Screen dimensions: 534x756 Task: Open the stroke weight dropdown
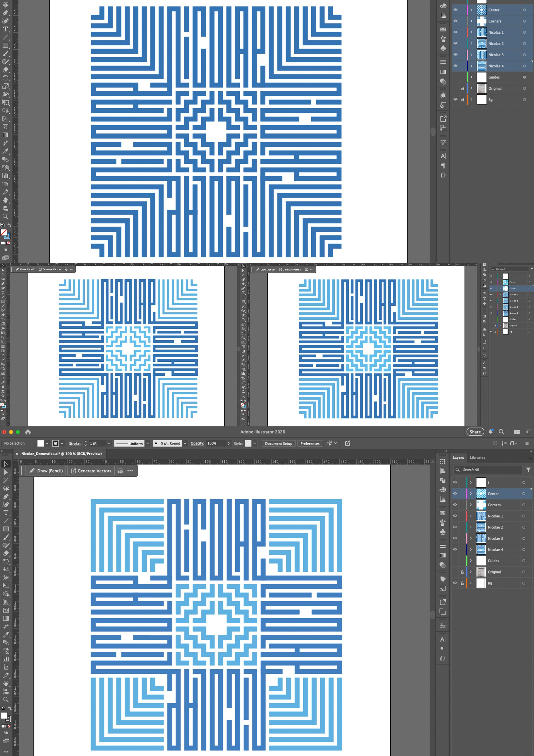109,444
